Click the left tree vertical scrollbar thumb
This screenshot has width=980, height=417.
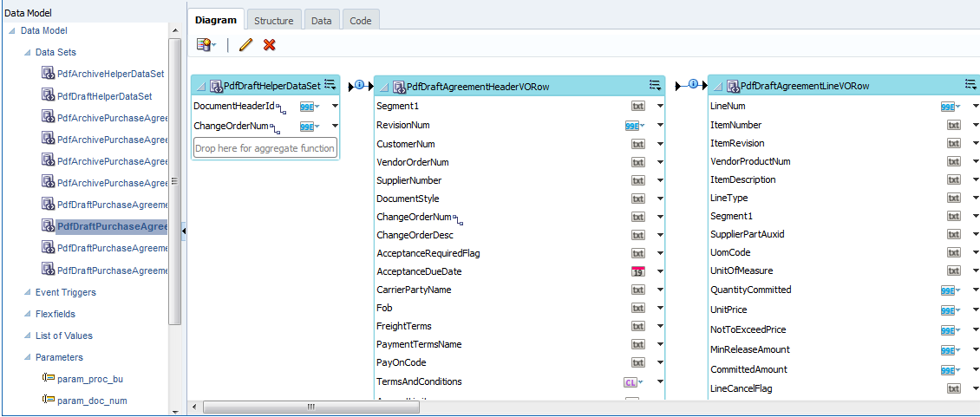coord(175,181)
